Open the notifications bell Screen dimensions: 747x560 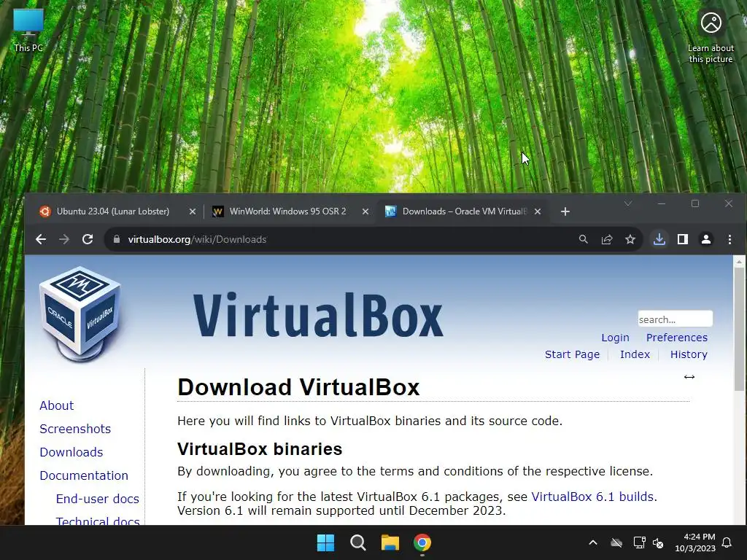[x=727, y=542]
